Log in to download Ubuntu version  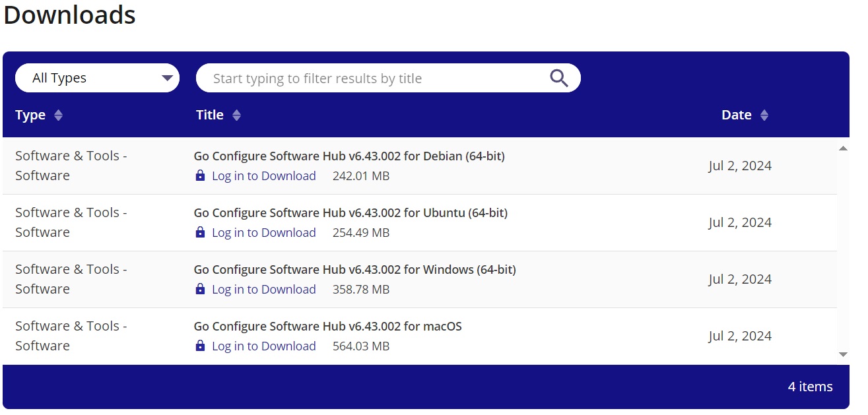263,233
